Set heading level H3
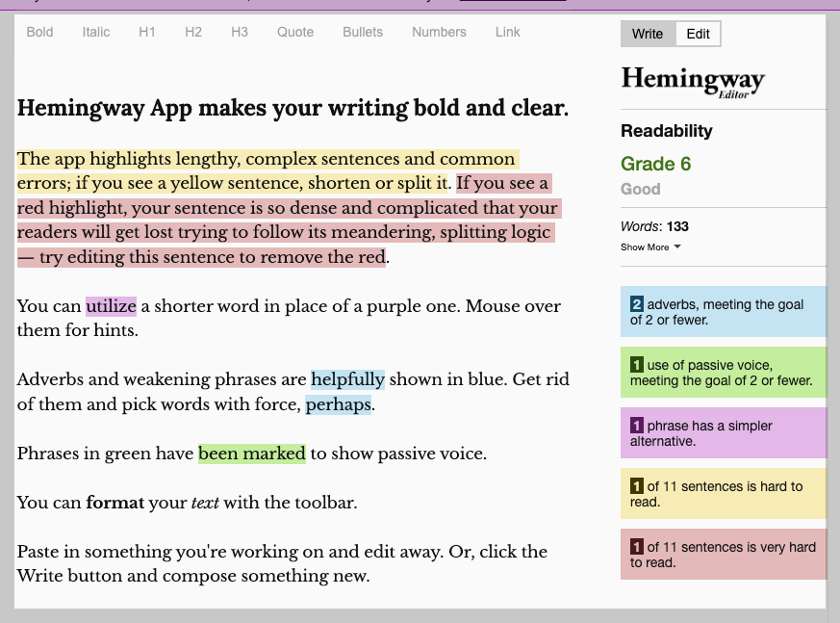Image resolution: width=840 pixels, height=623 pixels. (x=240, y=32)
